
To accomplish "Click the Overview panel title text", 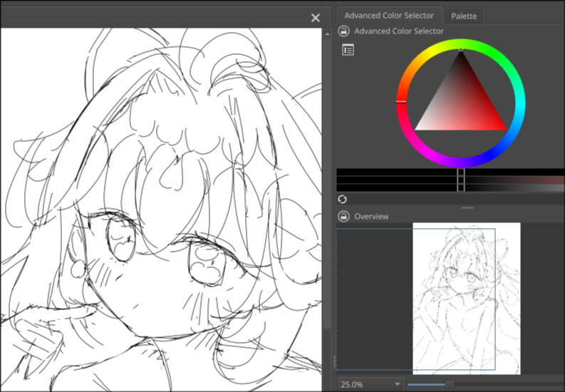I will coord(371,216).
